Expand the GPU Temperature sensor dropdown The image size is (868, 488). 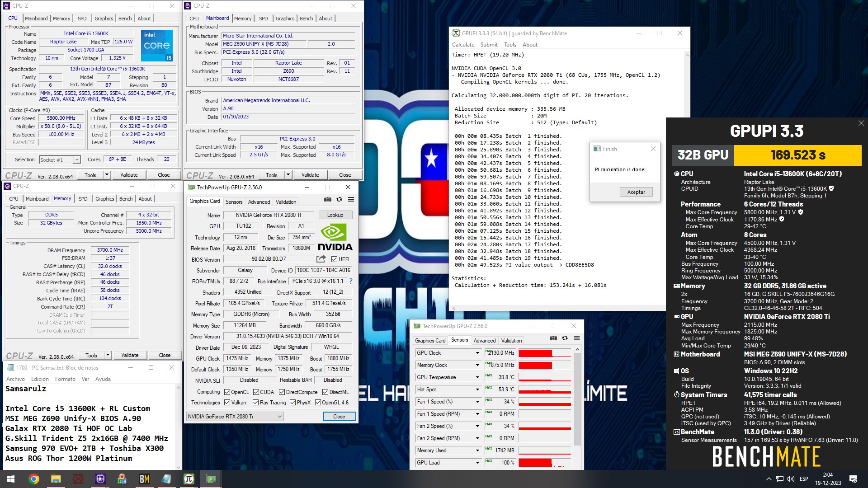[x=477, y=377]
